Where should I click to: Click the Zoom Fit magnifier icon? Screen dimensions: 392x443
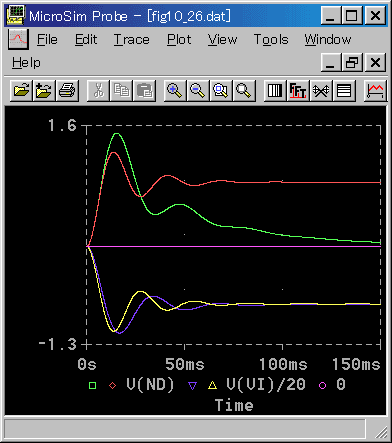(x=244, y=90)
